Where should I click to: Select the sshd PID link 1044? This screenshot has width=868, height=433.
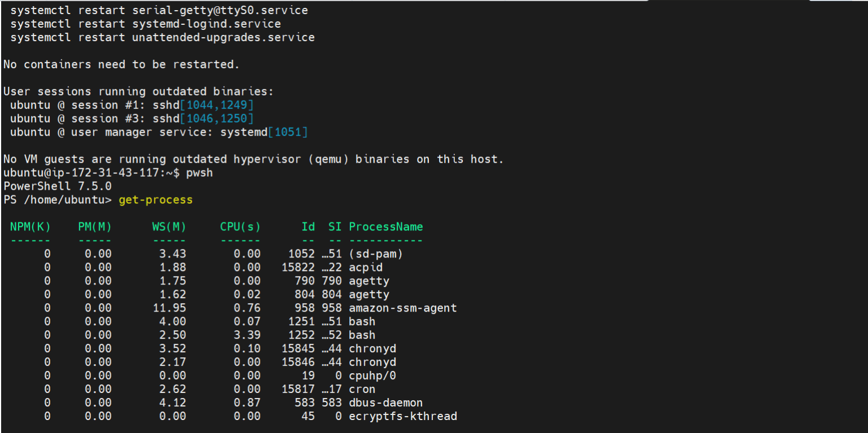tap(201, 105)
